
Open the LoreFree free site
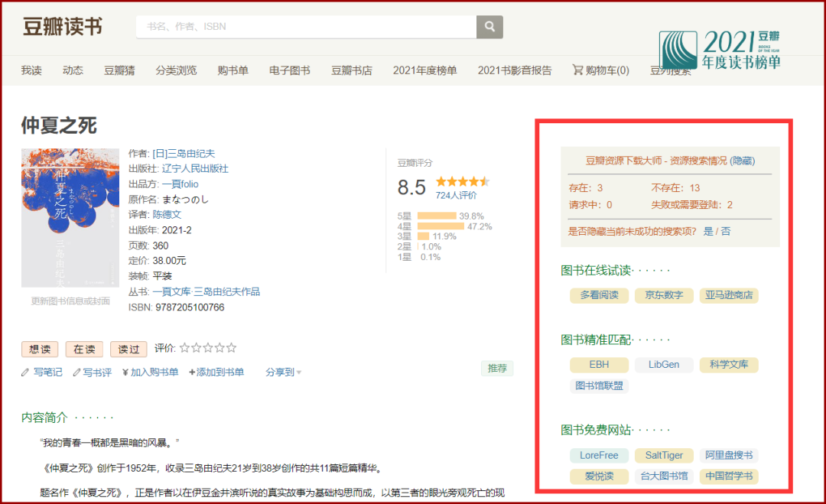[599, 455]
